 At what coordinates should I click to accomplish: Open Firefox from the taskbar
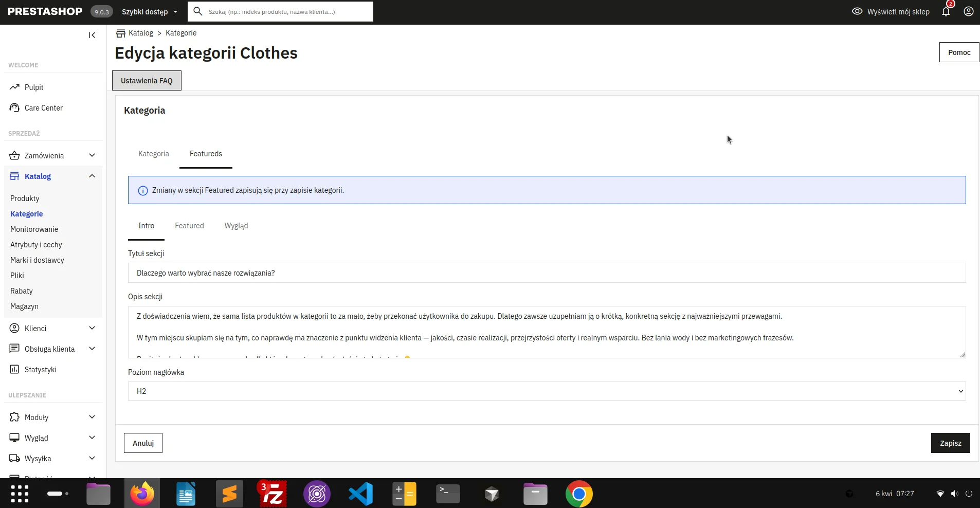point(142,494)
